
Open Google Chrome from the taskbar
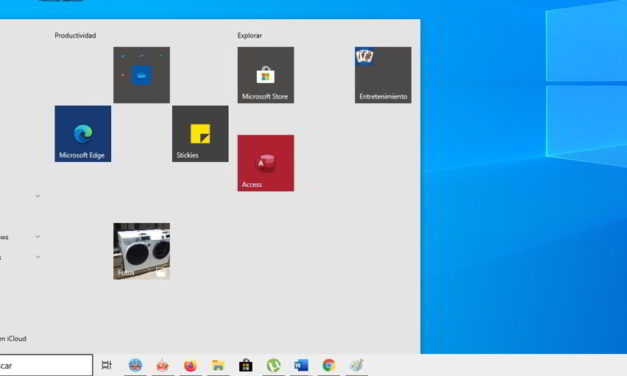click(329, 365)
